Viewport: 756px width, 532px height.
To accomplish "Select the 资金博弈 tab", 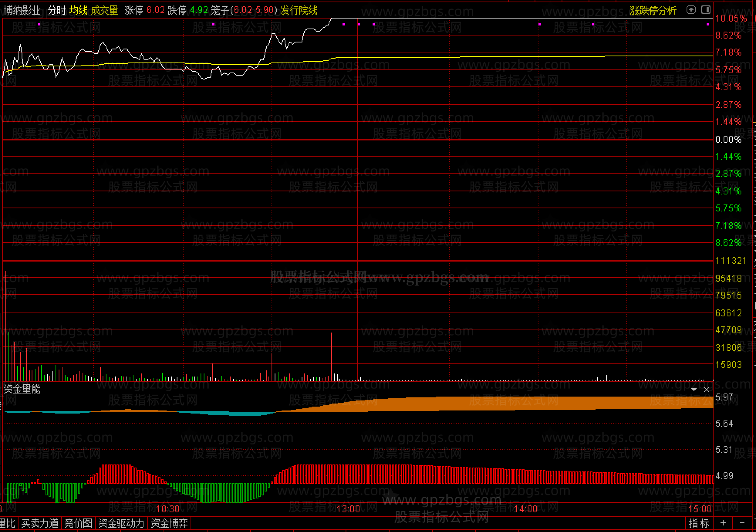I will pyautogui.click(x=169, y=523).
